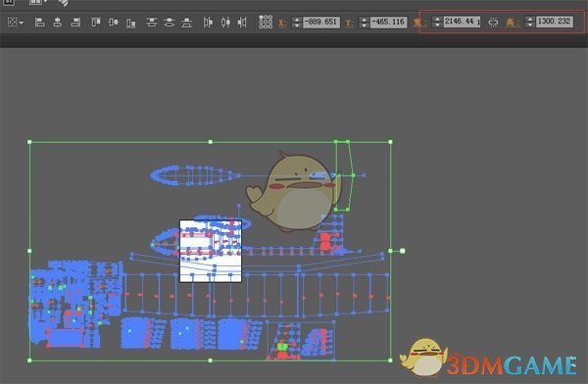Distribute objects by right edges horizontally
Screen dimensions: 588x384
[x=242, y=23]
